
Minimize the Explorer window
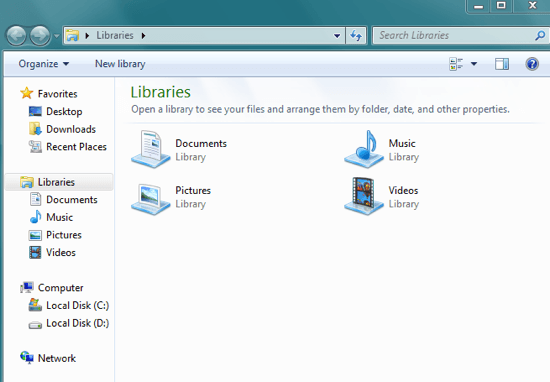(478, 6)
